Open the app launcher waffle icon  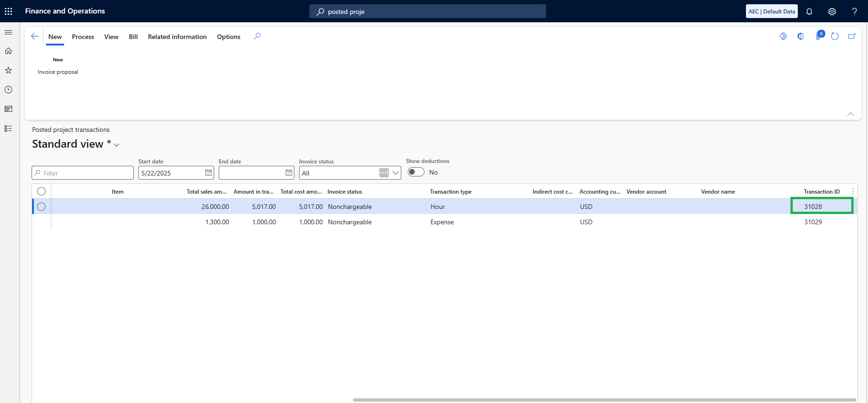point(8,11)
